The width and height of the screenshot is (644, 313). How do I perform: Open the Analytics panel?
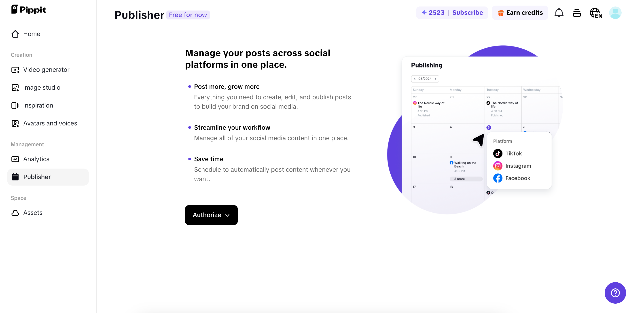[36, 159]
